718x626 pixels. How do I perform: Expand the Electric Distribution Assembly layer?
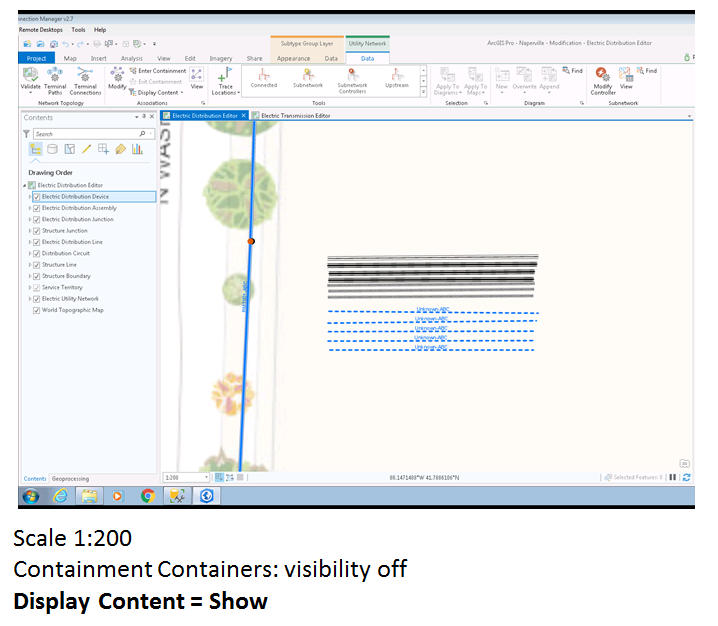click(30, 208)
